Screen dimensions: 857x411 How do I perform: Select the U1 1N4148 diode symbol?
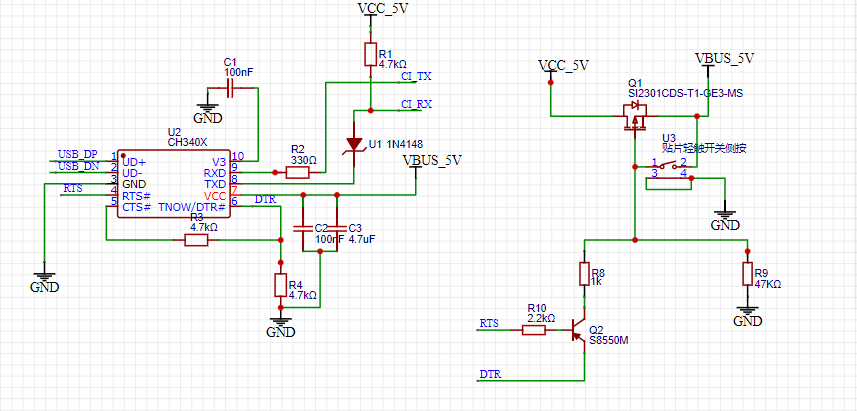pos(355,144)
